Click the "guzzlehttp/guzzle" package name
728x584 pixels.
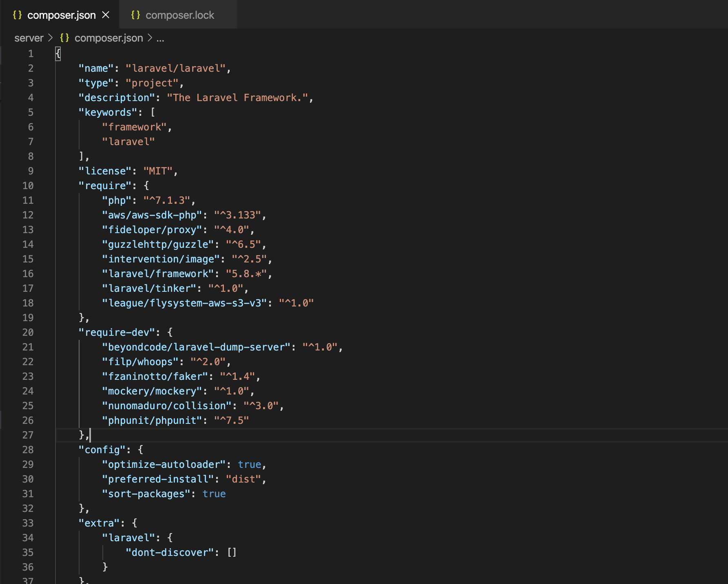click(158, 245)
